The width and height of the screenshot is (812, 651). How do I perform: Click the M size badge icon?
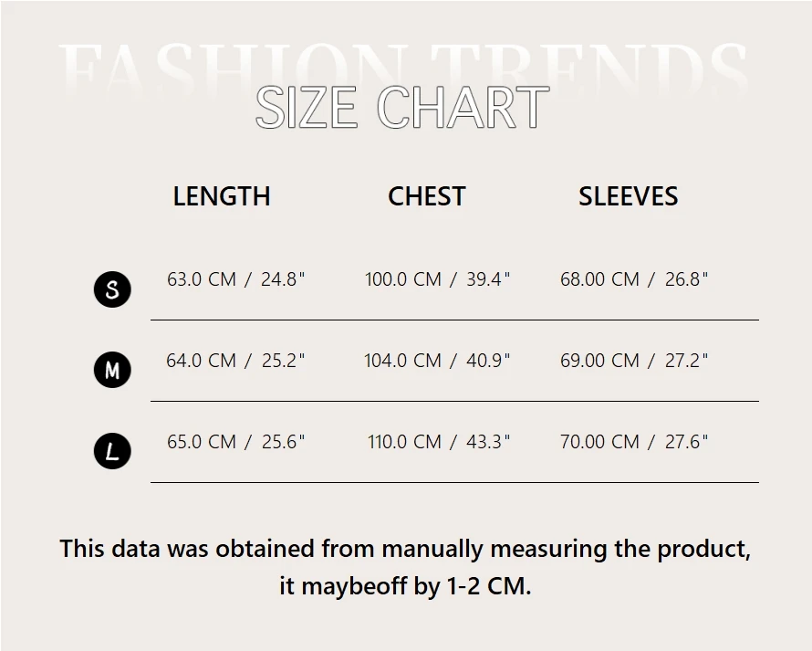112,370
